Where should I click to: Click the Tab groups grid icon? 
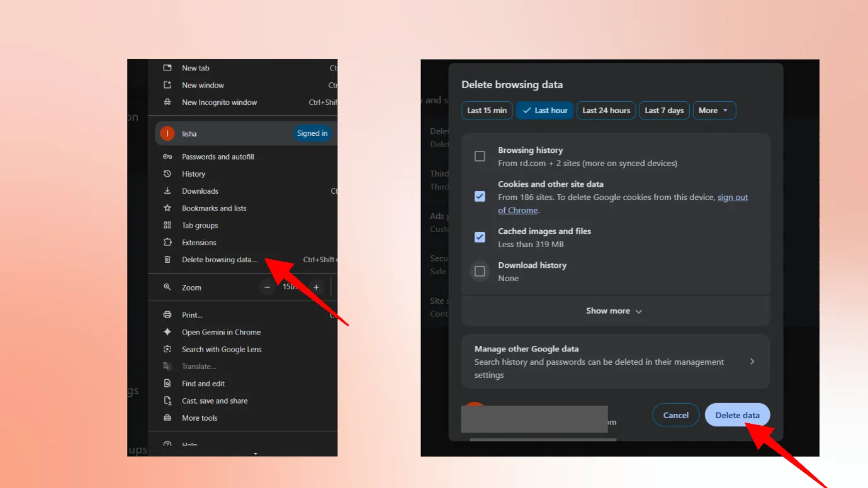click(x=167, y=225)
